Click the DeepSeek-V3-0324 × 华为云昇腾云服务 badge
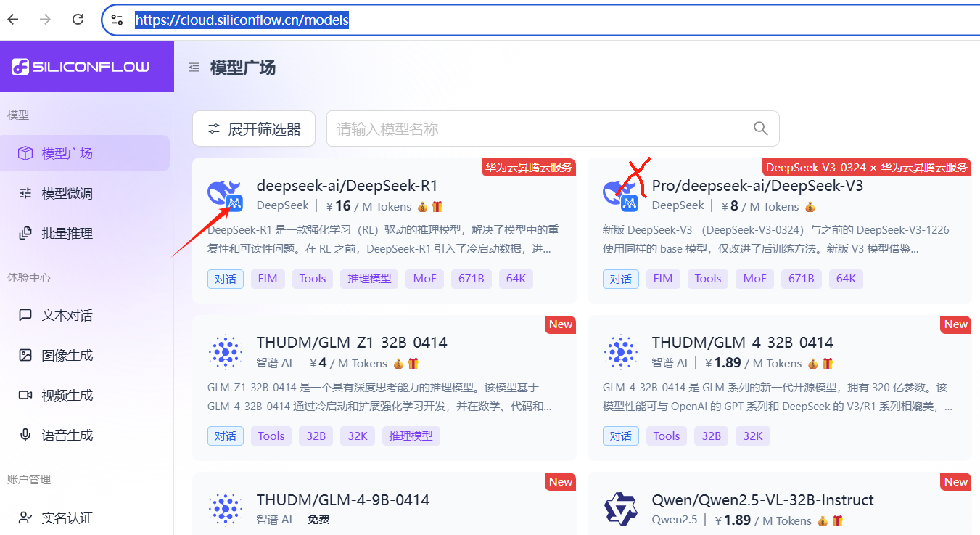Screen dimensions: 980x535 click(867, 167)
